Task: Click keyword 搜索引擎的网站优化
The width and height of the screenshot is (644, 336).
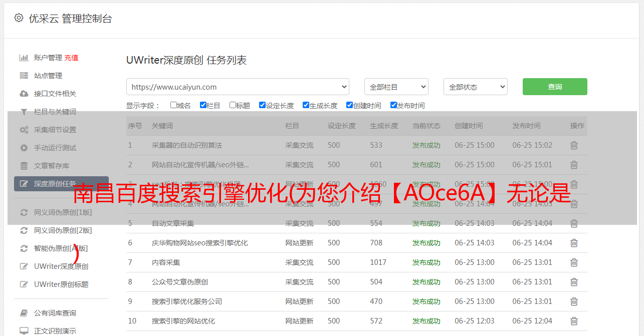Action: pos(183,321)
